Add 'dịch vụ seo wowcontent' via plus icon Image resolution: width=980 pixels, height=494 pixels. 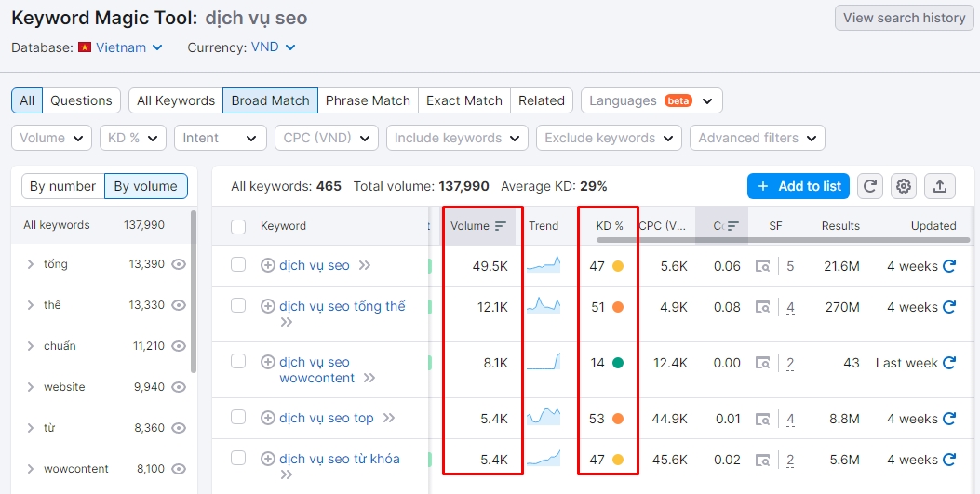[267, 362]
